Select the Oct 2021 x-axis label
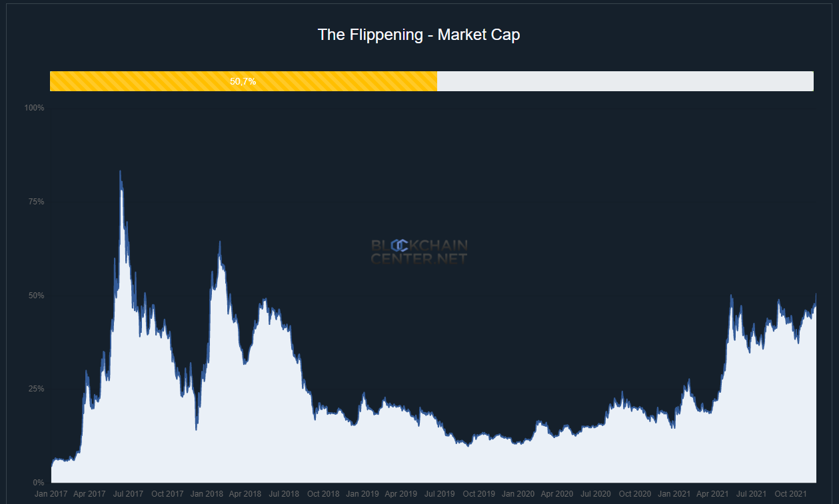 point(790,494)
